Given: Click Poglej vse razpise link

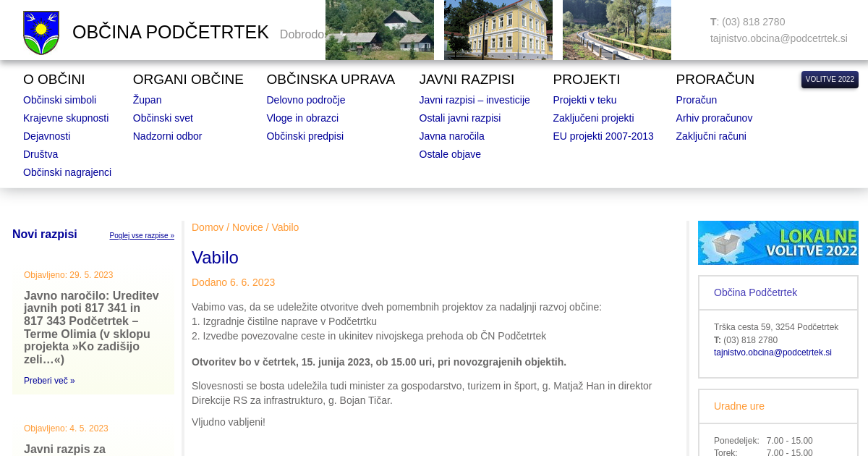Looking at the screenshot, I should [142, 236].
